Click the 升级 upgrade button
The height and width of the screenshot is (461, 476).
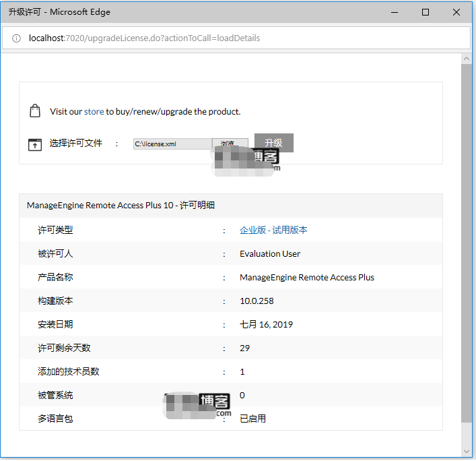273,143
